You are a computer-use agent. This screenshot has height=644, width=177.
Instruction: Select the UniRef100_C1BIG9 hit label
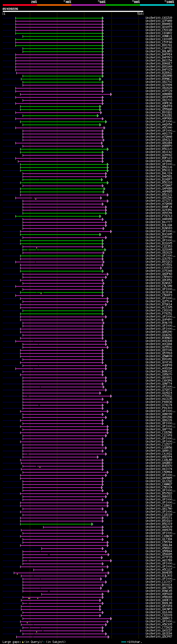[159, 515]
